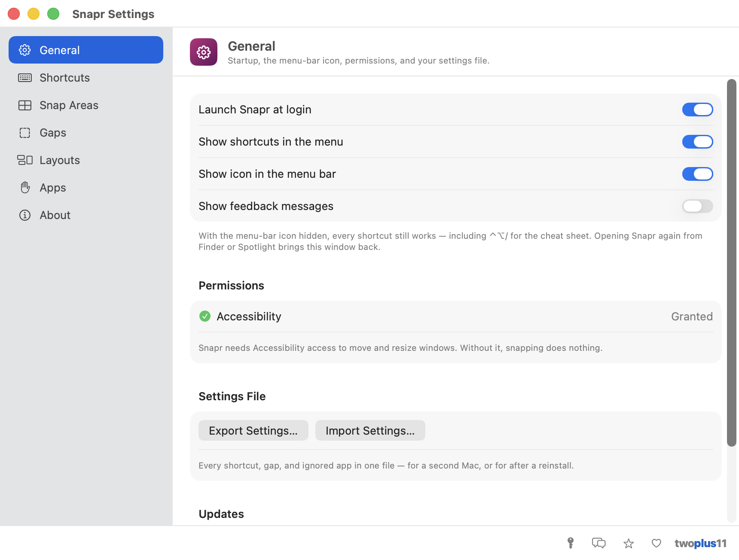The width and height of the screenshot is (739, 560).
Task: Click the purple gear icon in General header
Action: coord(204,52)
